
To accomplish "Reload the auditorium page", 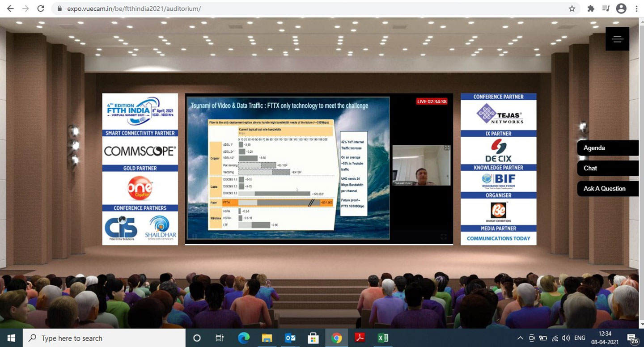I will click(x=41, y=8).
